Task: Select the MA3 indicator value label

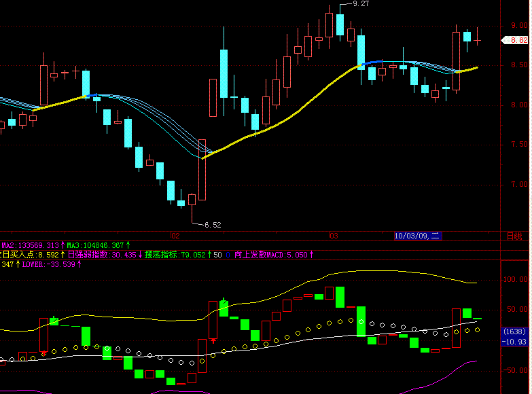Action: (x=99, y=245)
